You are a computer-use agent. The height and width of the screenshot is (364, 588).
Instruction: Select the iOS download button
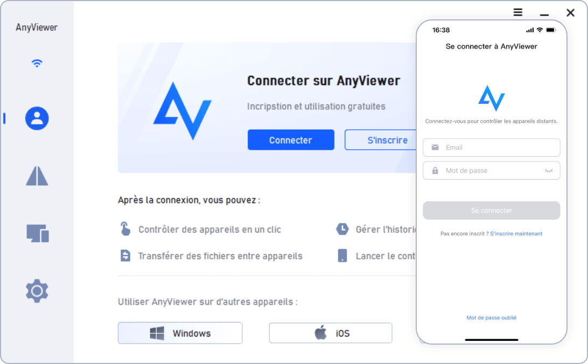(x=331, y=333)
